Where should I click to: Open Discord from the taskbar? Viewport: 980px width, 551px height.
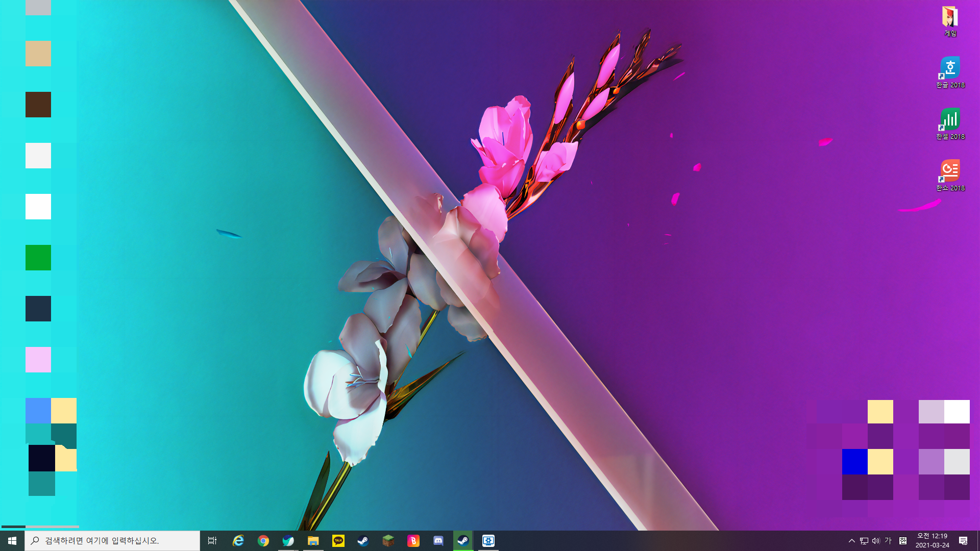pyautogui.click(x=438, y=541)
